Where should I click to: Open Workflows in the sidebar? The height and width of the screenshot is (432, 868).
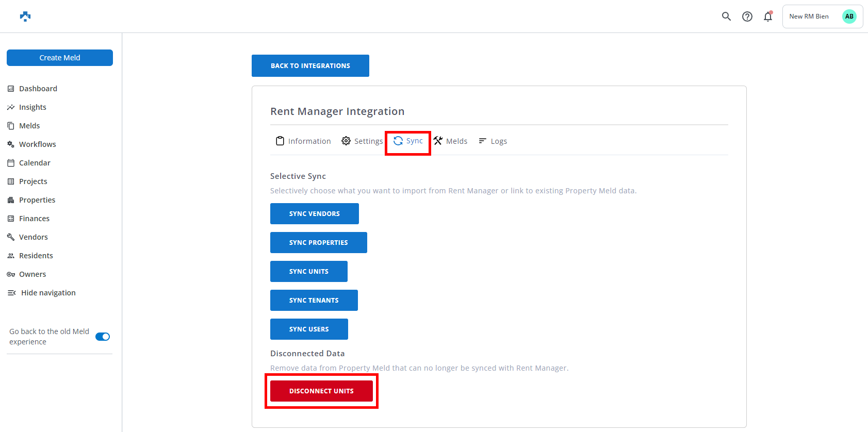click(x=37, y=144)
